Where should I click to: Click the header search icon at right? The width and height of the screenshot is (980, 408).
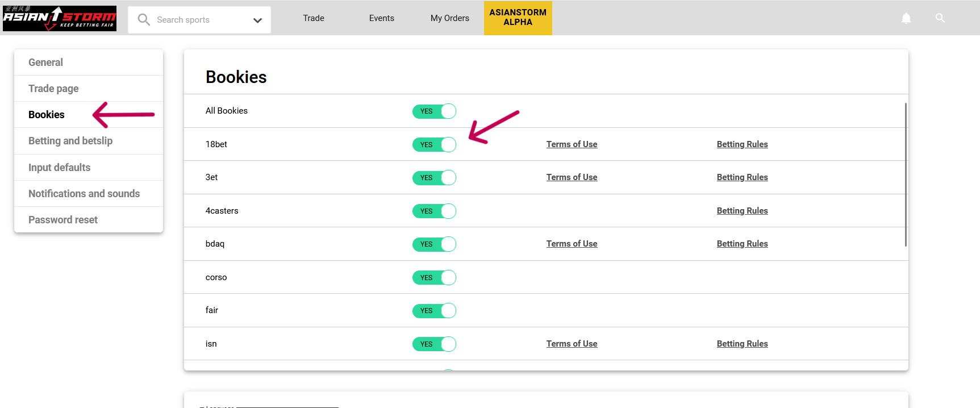(x=940, y=18)
